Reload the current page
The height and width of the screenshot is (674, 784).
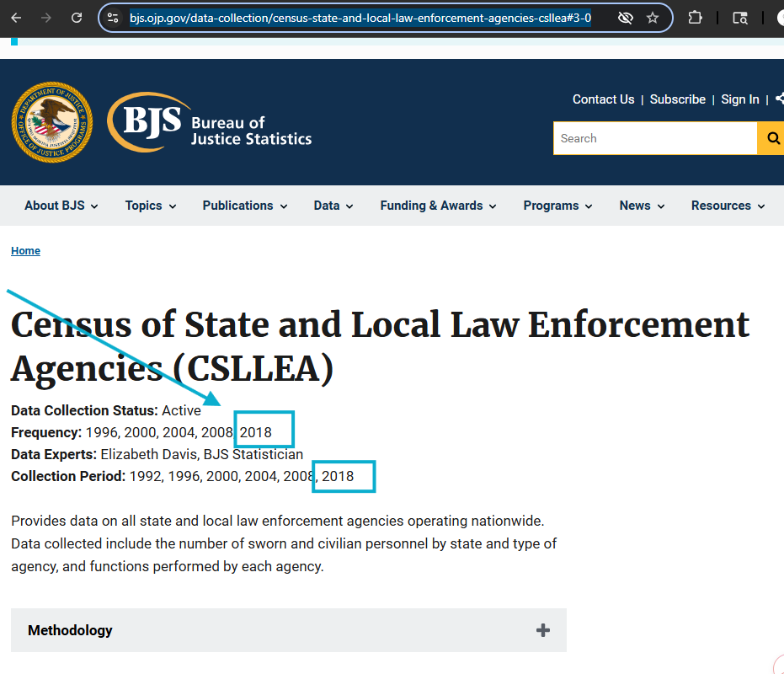click(x=77, y=18)
